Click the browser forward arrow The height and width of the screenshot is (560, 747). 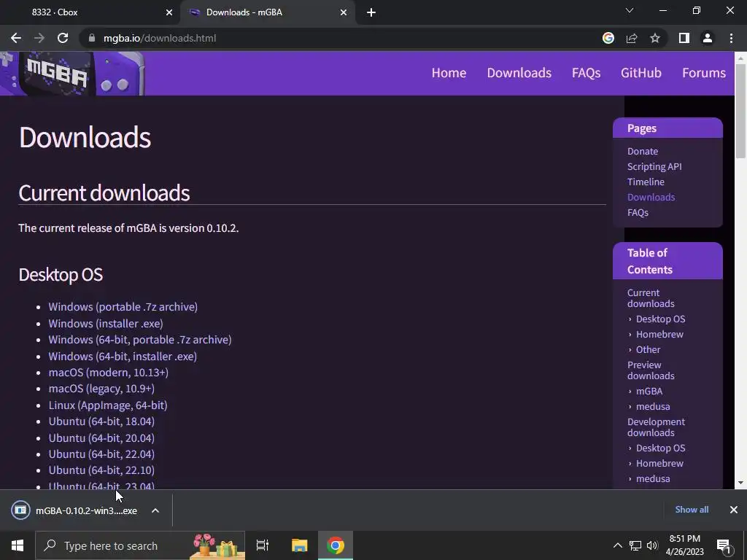39,38
